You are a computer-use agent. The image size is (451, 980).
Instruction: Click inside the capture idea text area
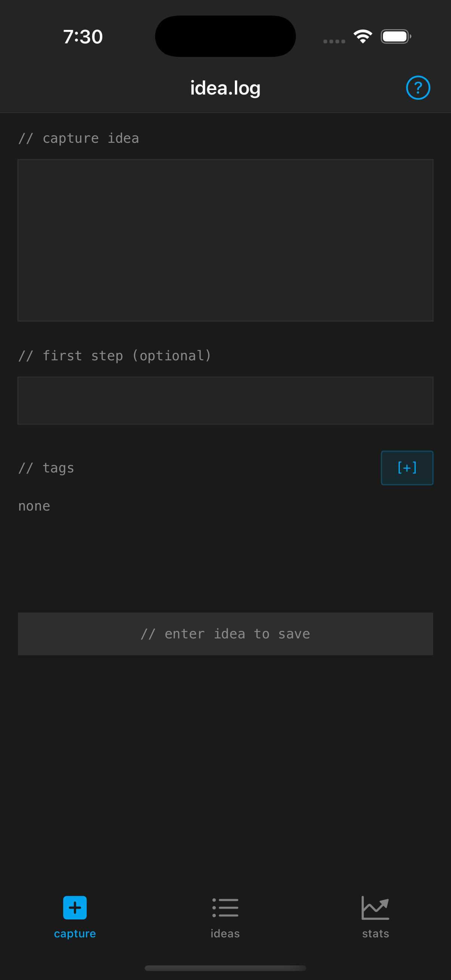(x=225, y=240)
